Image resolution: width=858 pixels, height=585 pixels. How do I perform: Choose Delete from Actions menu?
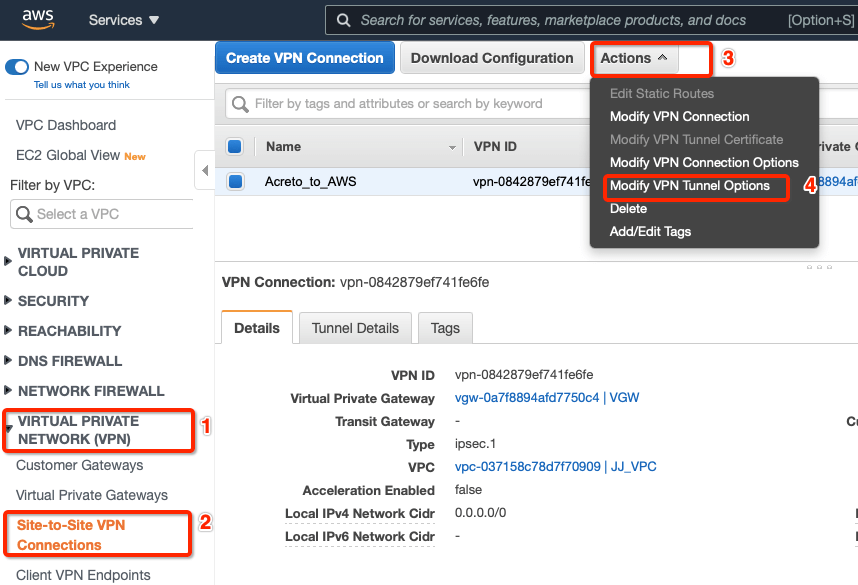point(628,208)
